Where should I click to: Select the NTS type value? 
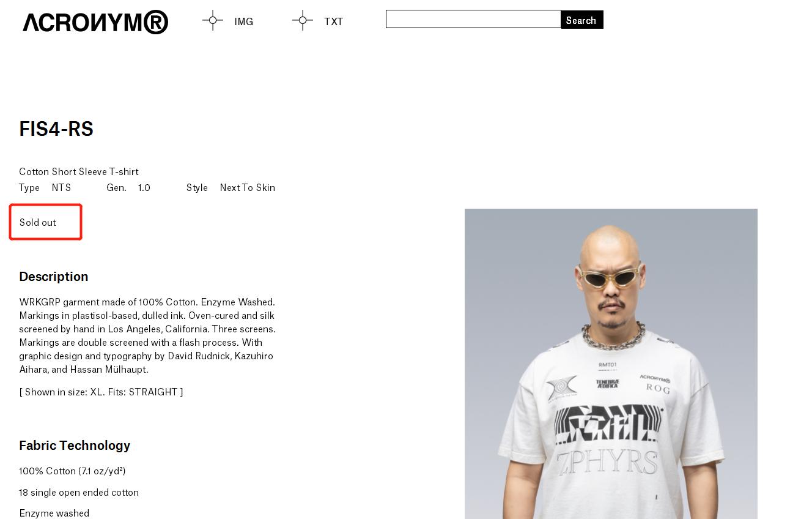point(61,187)
